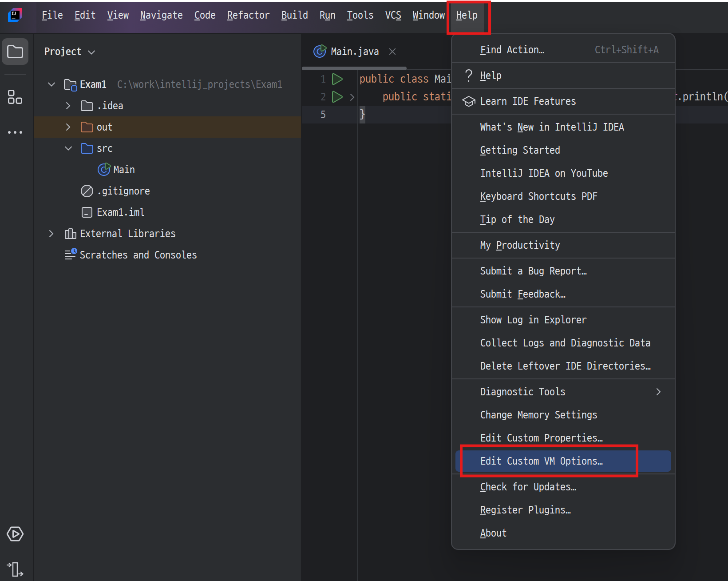Click the Scratches and Consoles icon

coord(71,254)
